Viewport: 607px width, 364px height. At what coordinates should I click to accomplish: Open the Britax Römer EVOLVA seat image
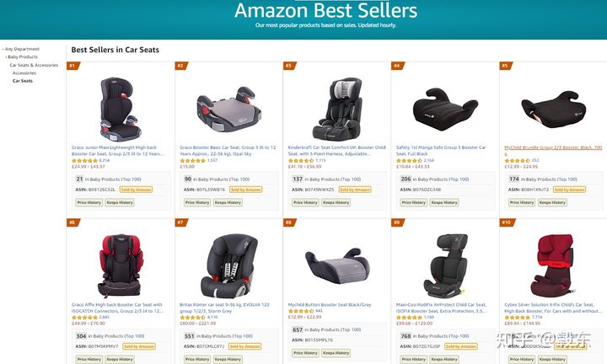point(228,266)
